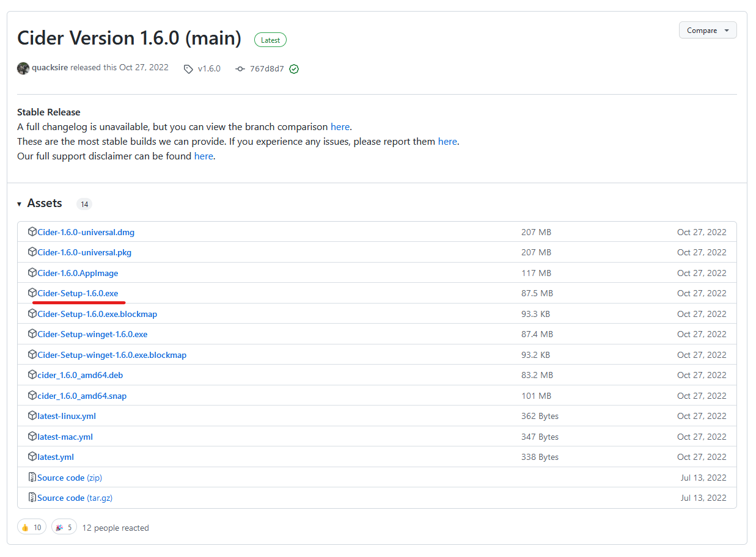Download Source code (tar.gz)

[75, 498]
